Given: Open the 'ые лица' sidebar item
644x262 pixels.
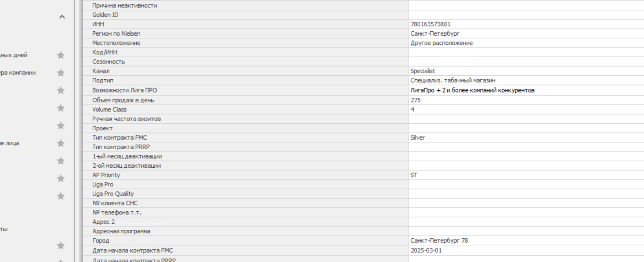Looking at the screenshot, I should click(10, 143).
